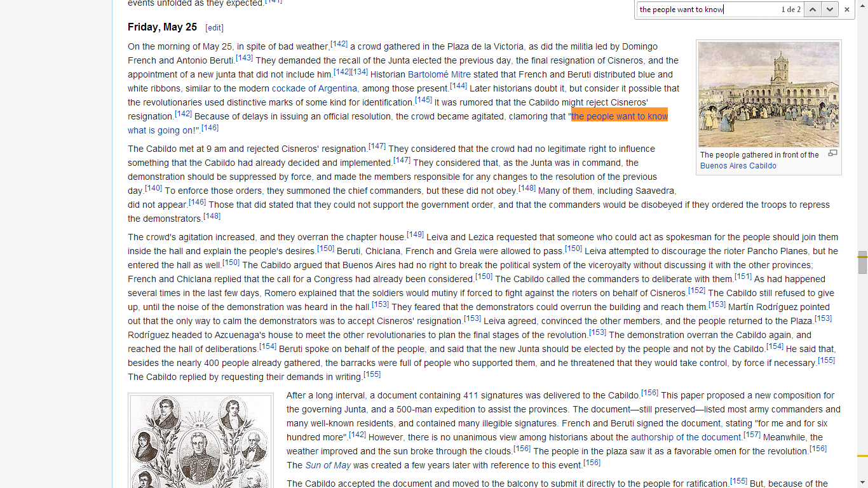
Task: Enlarge the Cabildo image via magnify icon
Action: tap(832, 153)
